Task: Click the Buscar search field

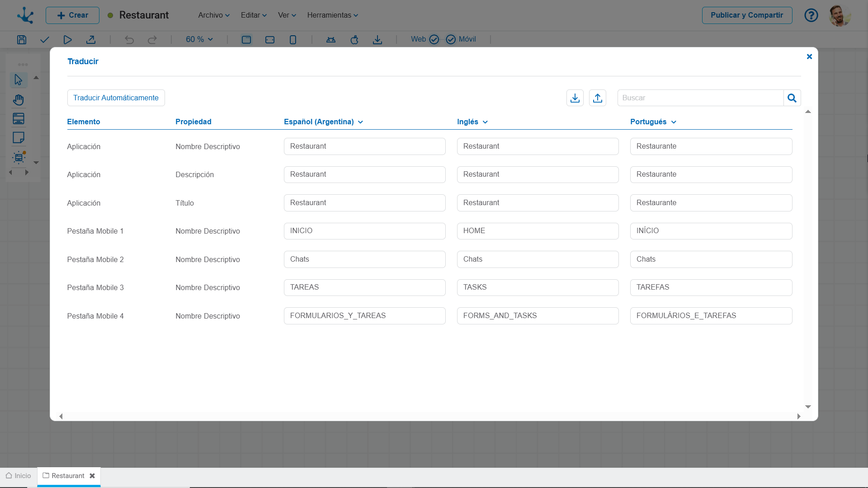Action: click(700, 98)
